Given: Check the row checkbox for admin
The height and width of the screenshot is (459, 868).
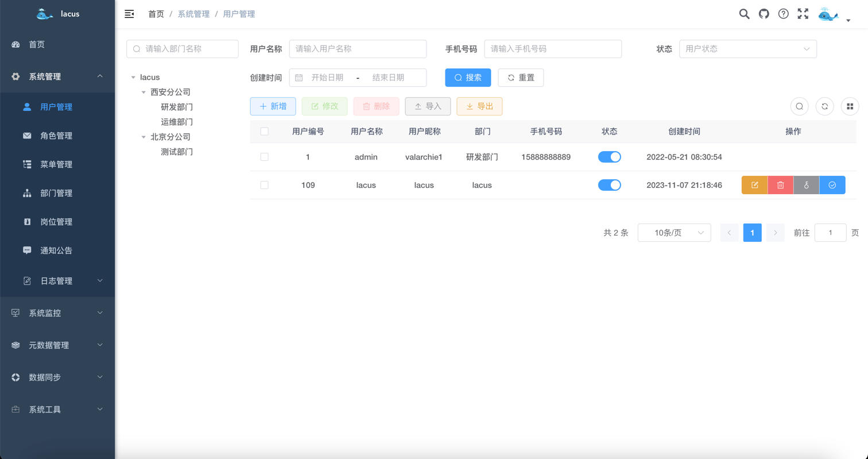Looking at the screenshot, I should (x=264, y=157).
